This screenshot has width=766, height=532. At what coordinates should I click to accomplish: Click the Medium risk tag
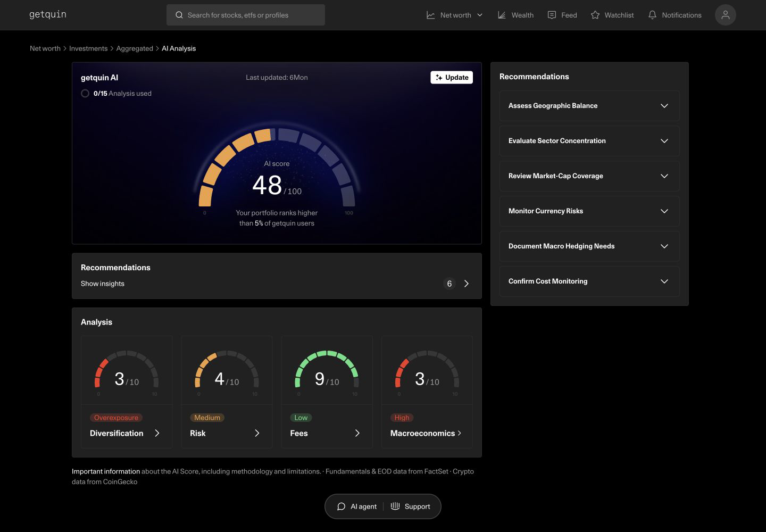click(x=207, y=418)
